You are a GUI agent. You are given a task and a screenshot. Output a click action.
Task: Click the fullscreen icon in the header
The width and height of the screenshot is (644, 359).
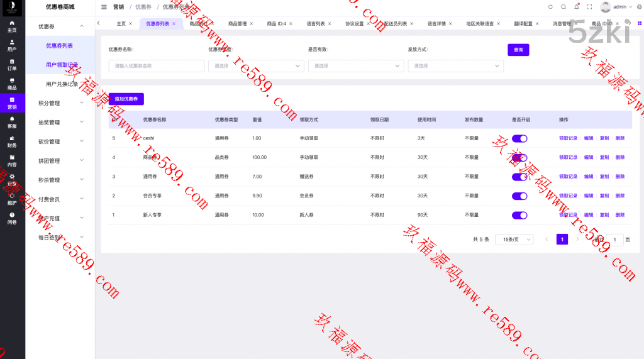(x=589, y=7)
